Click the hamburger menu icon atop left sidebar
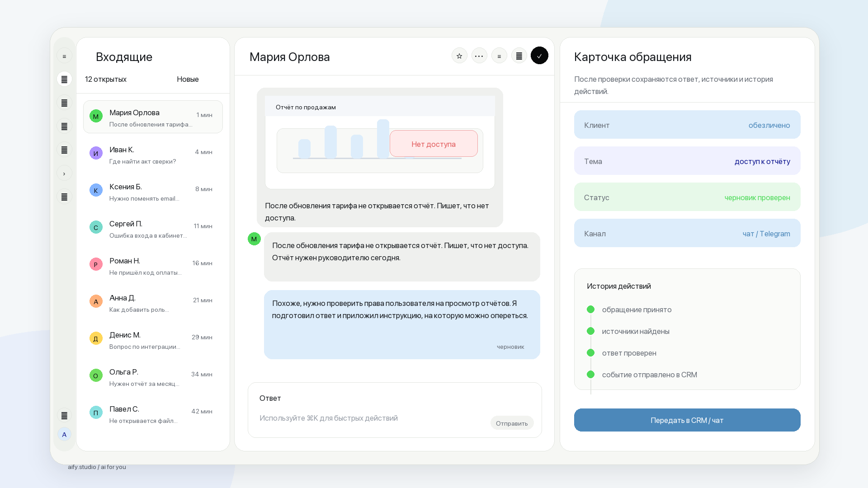The width and height of the screenshot is (868, 488). point(64,56)
